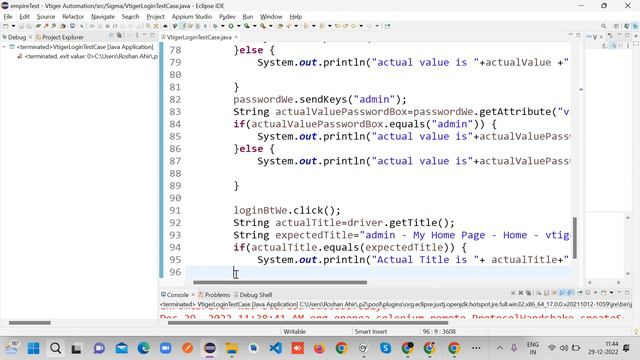Viewport: 640px width, 360px height.
Task: Click the Search magnifier icon at toolbar right
Action: 603,26
